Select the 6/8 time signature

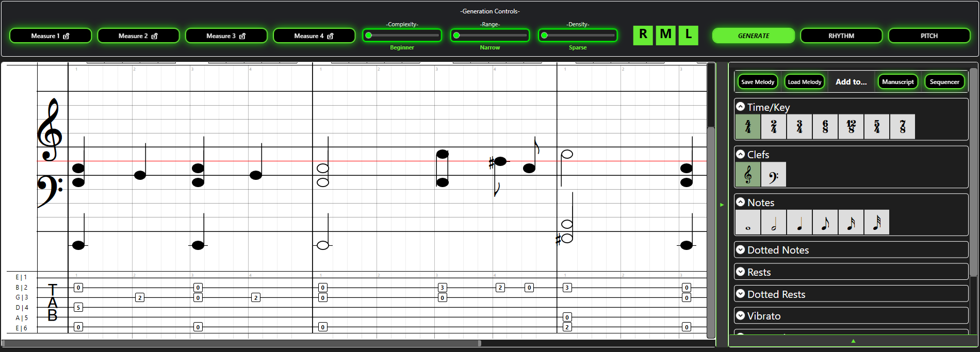pyautogui.click(x=825, y=127)
